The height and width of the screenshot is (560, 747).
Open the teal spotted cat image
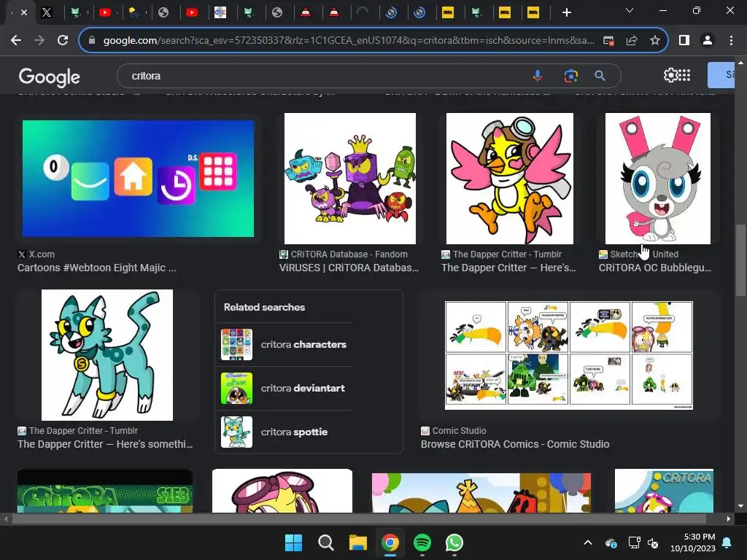click(x=107, y=355)
